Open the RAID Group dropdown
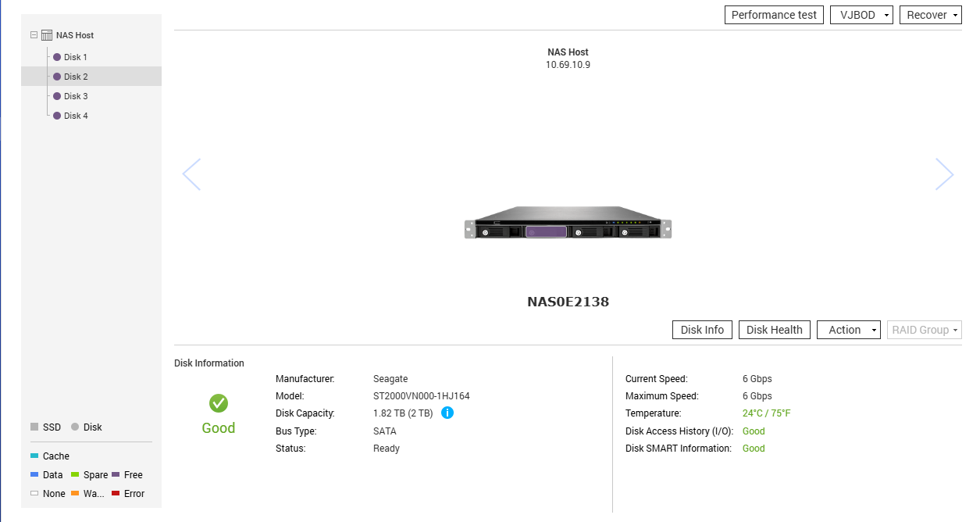The width and height of the screenshot is (980, 522). point(925,330)
